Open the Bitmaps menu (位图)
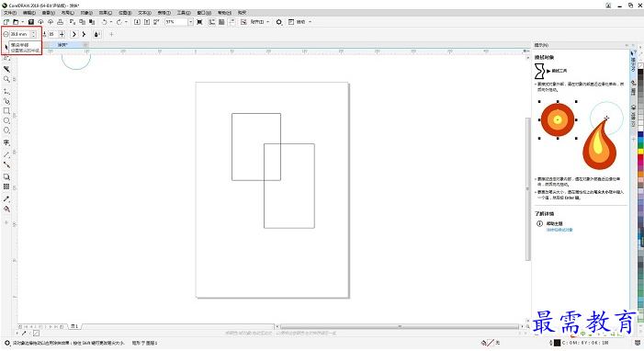This screenshot has width=644, height=351. coord(125,13)
